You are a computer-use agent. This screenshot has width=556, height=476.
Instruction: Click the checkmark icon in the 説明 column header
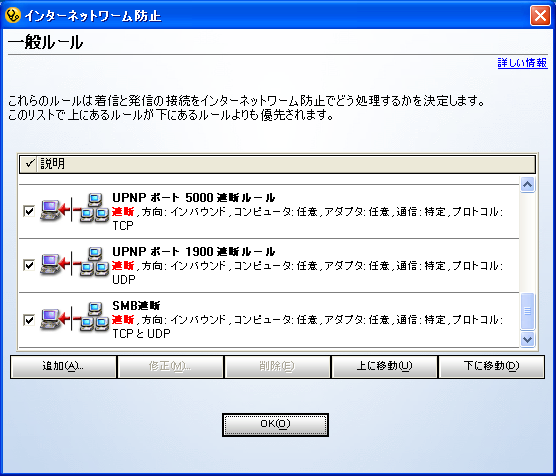[30, 164]
